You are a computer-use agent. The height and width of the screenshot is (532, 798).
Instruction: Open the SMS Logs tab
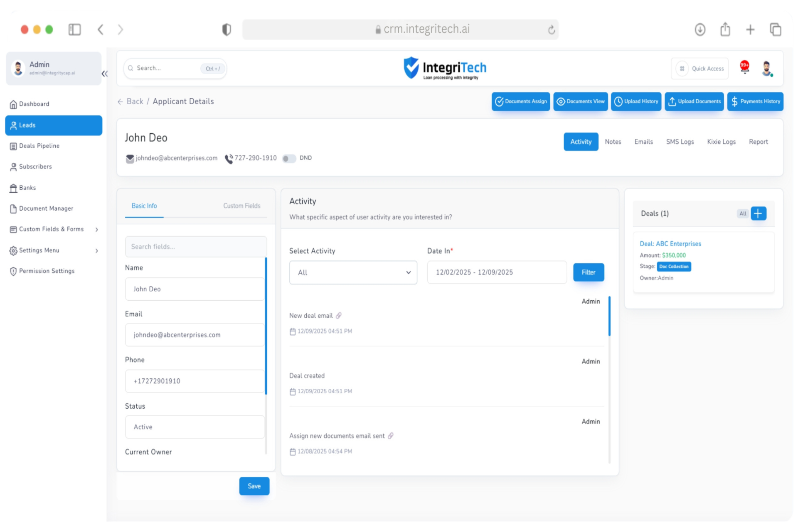click(x=680, y=142)
